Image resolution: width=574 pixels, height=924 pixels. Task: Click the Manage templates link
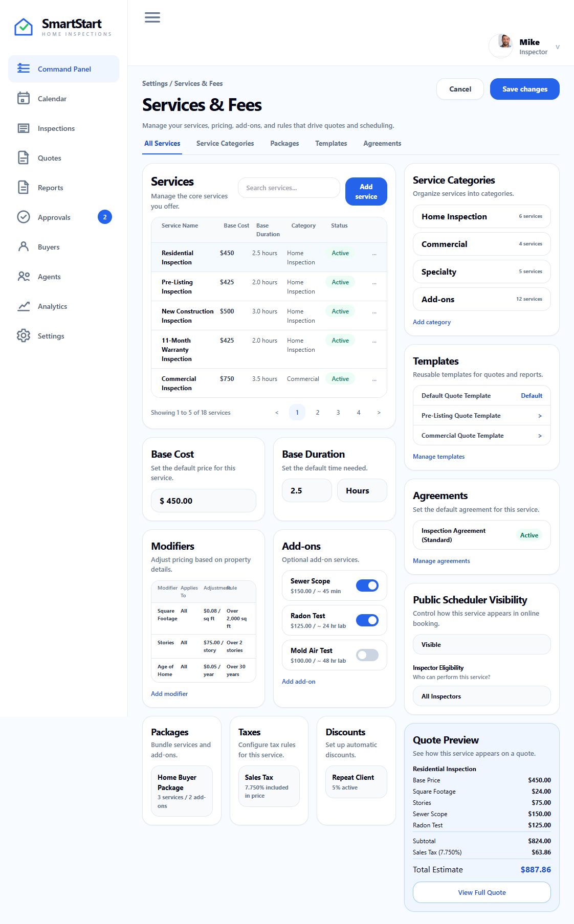439,457
